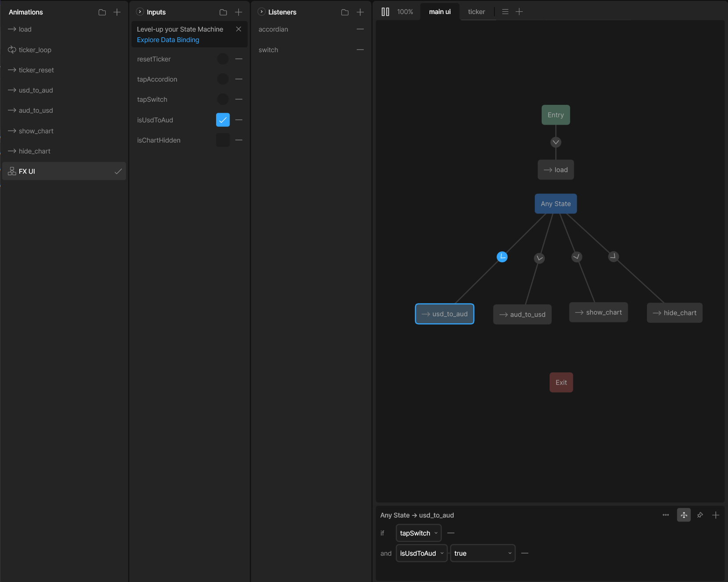This screenshot has width=728, height=582.
Task: Add a new animation with plus icon
Action: pos(117,12)
